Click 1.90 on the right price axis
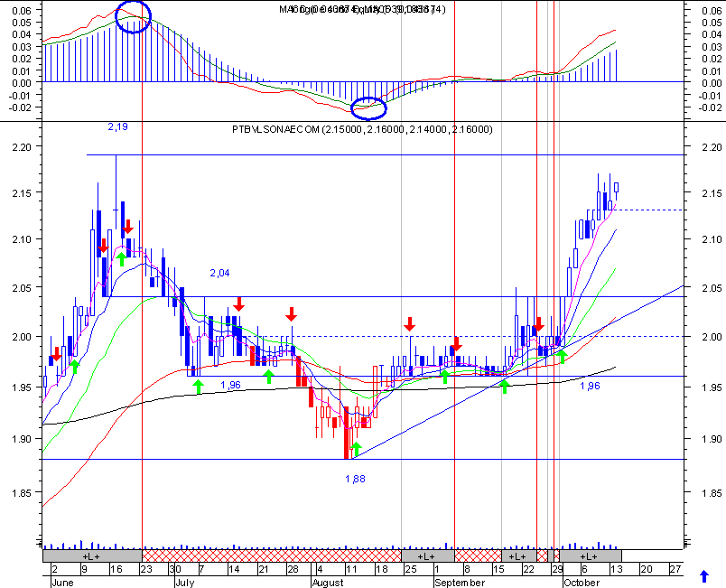The image size is (726, 588). point(712,439)
